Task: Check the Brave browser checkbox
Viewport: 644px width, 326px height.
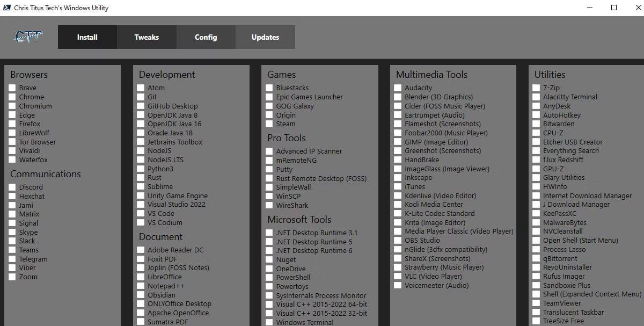Action: coord(12,88)
